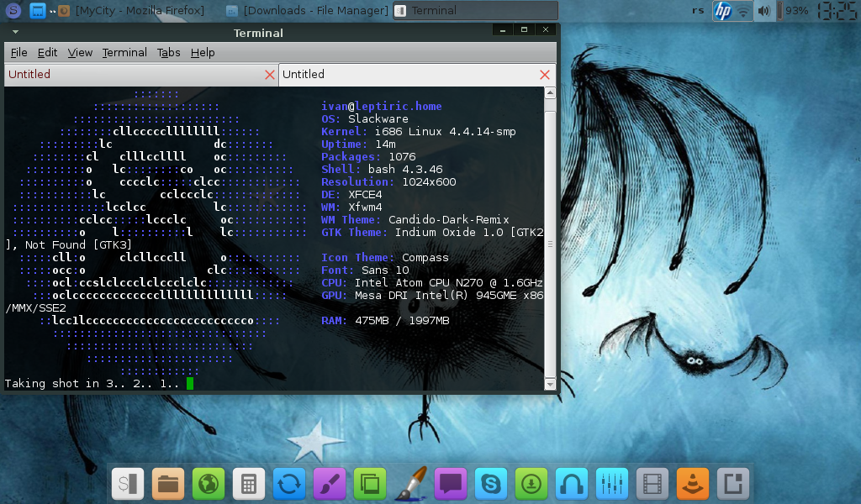Image resolution: width=861 pixels, height=504 pixels.
Task: Open the blue sync/update dock icon
Action: coord(289,484)
